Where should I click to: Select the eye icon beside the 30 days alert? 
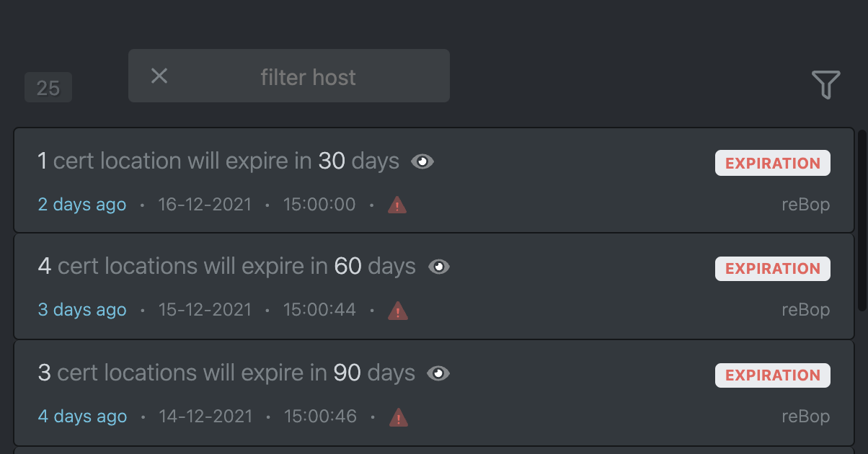(x=422, y=161)
